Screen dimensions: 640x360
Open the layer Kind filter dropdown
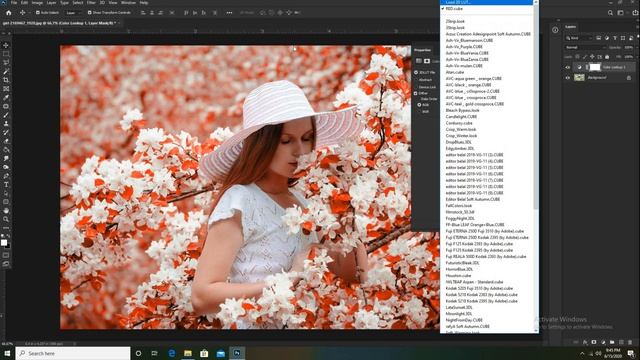(x=579, y=38)
